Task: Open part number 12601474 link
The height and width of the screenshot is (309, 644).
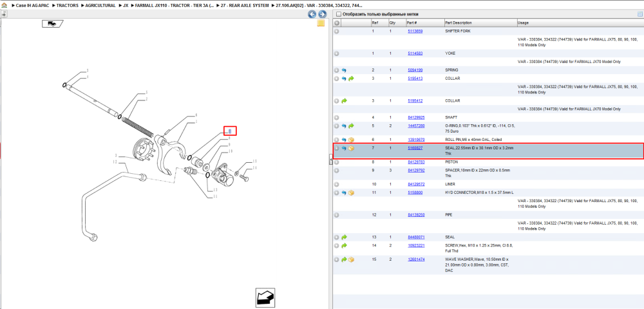Action: tap(416, 259)
